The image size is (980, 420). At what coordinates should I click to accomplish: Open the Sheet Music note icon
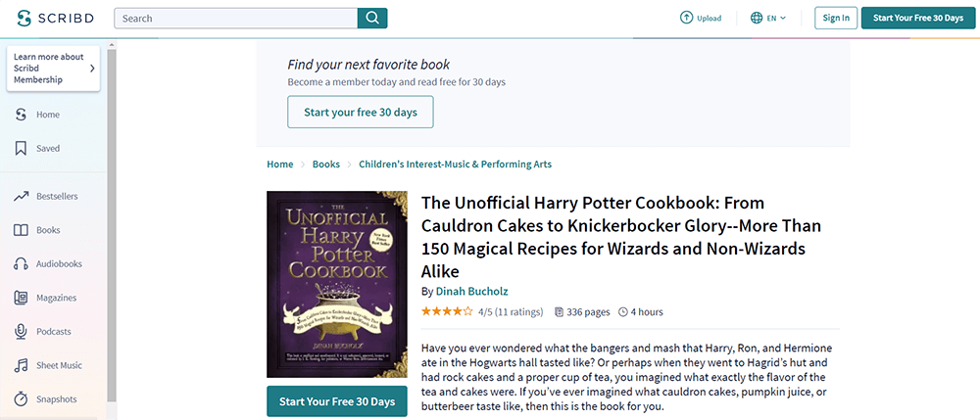click(21, 365)
